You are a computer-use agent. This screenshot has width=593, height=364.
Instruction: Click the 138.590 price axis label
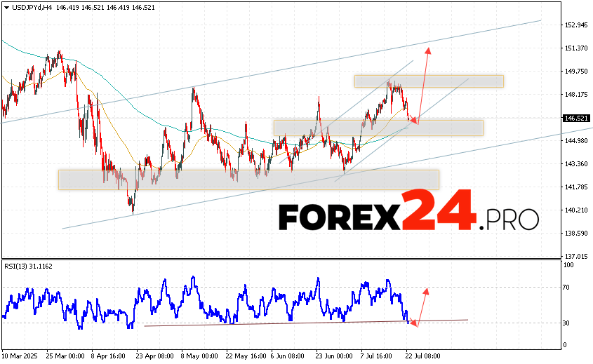coord(575,234)
